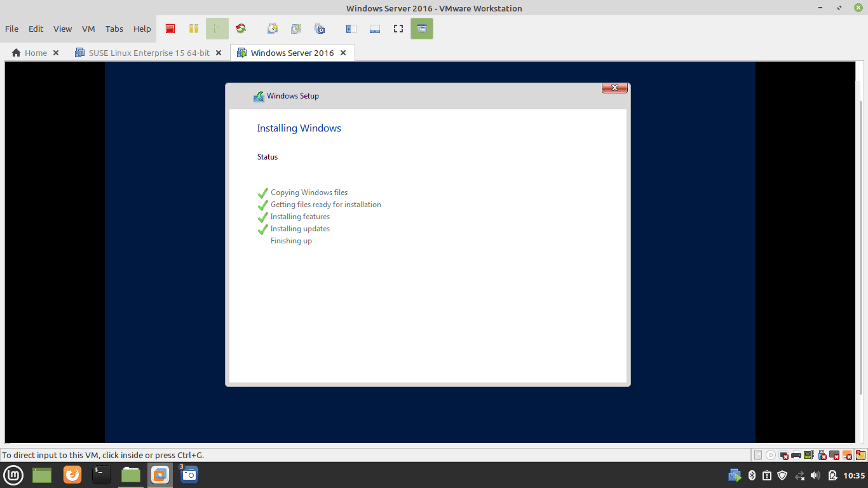Viewport: 868px width, 488px height.
Task: Launch Firefox from the taskbar
Action: pyautogui.click(x=72, y=475)
